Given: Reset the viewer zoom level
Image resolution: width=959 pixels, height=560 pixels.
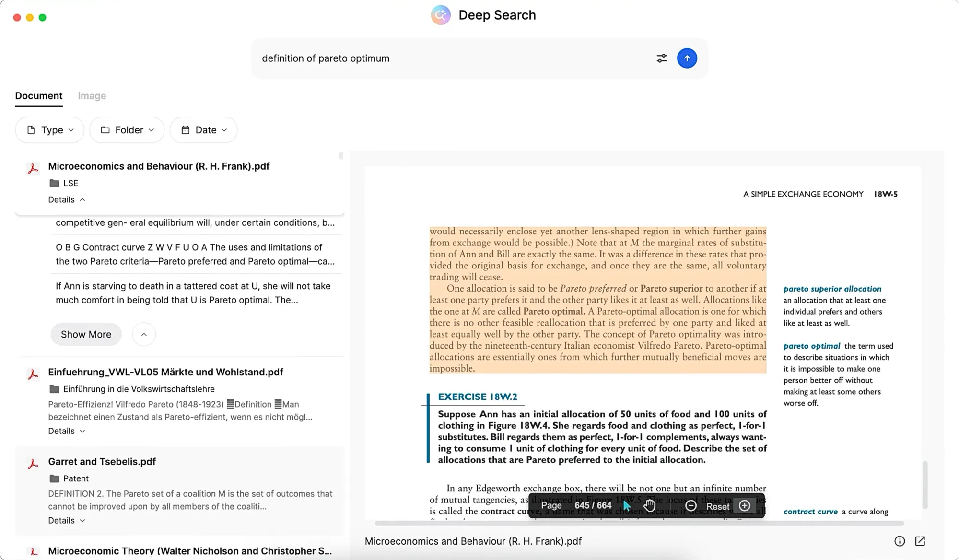Looking at the screenshot, I should [x=717, y=506].
